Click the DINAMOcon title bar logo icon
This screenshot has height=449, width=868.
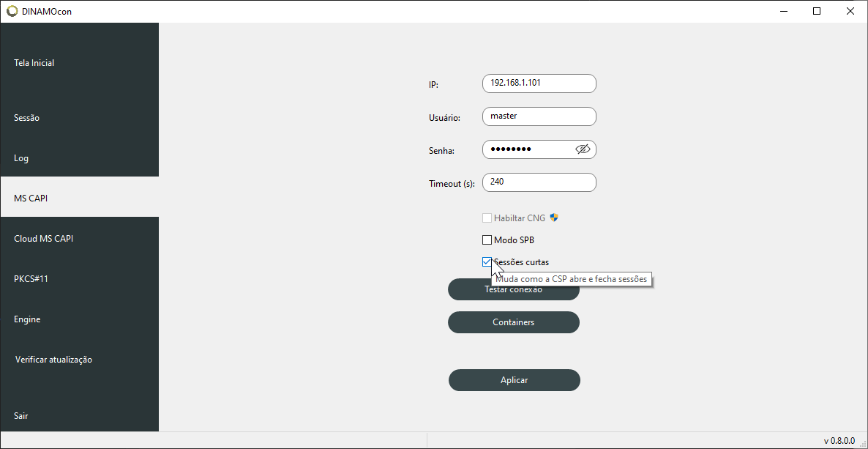(12, 11)
